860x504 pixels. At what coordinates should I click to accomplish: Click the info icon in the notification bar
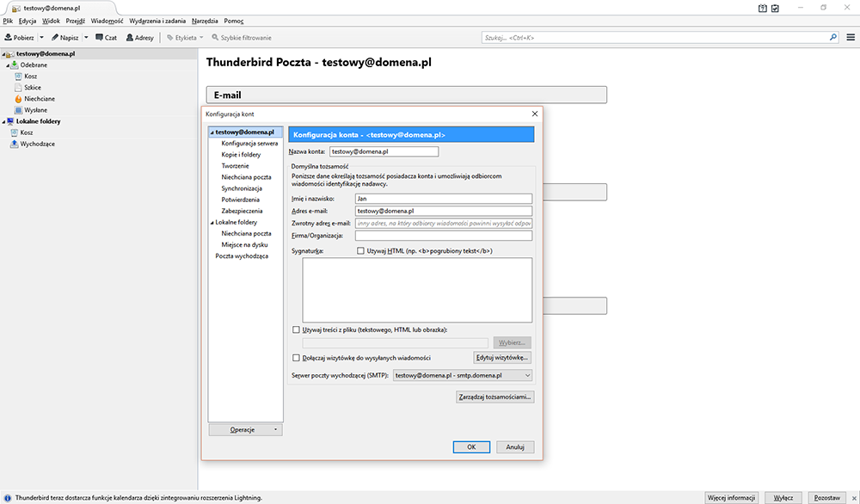[x=8, y=498]
